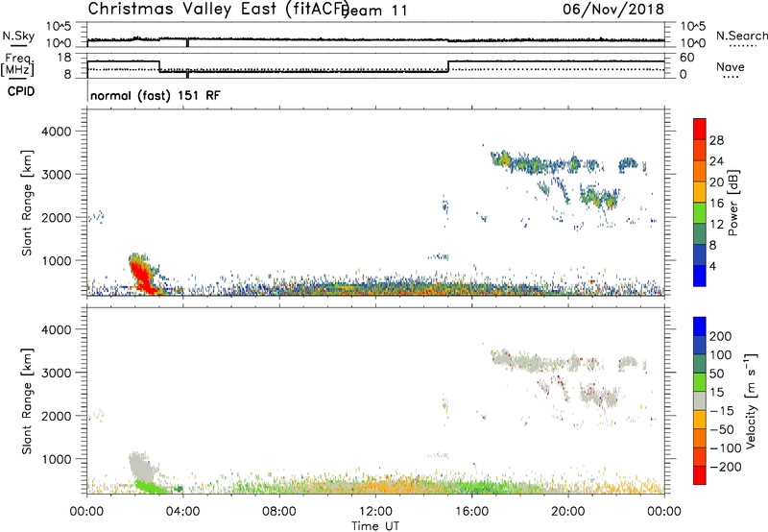The width and height of the screenshot is (768, 532).
Task: Click the red high-power echo cluster near 02:00
Action: coord(141,276)
